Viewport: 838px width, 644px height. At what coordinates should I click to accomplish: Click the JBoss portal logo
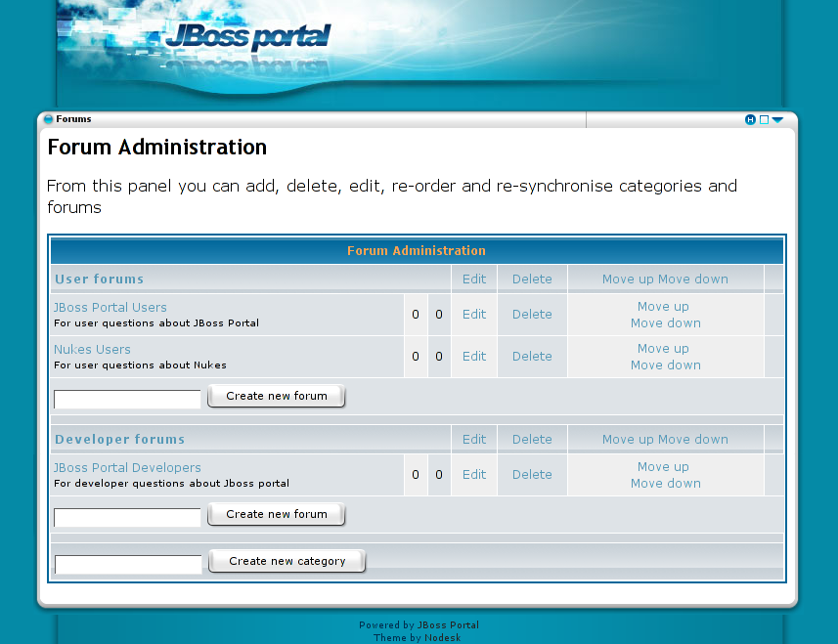(247, 37)
